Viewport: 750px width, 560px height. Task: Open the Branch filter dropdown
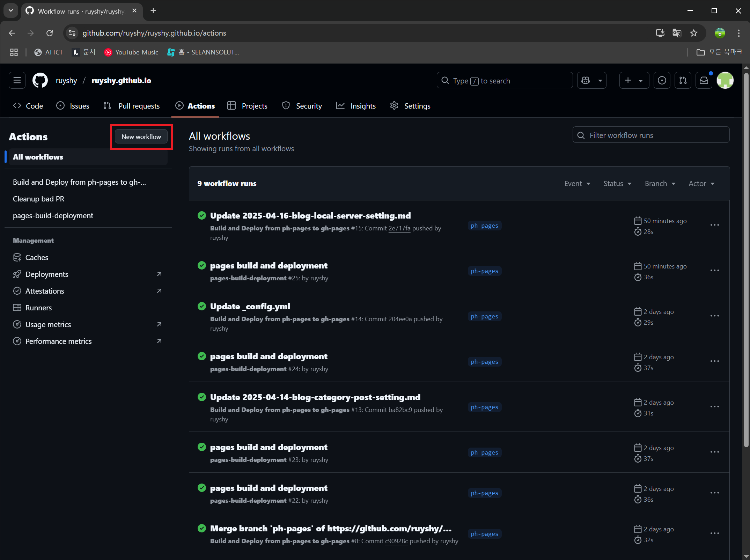[x=660, y=183]
